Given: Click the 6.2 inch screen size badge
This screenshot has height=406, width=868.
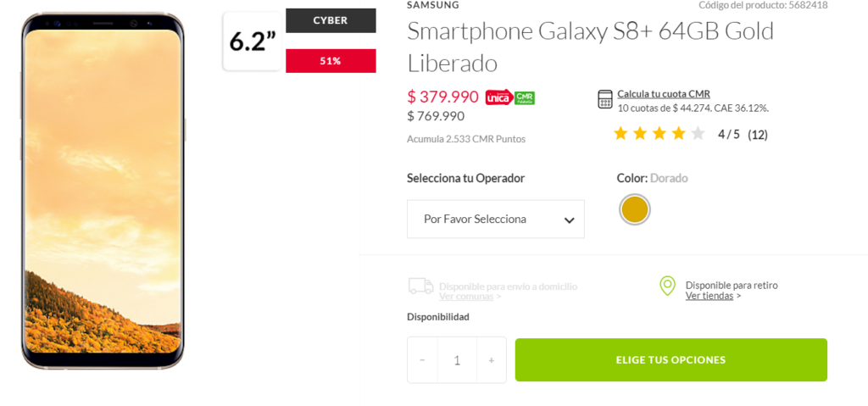Looking at the screenshot, I should coord(253,42).
